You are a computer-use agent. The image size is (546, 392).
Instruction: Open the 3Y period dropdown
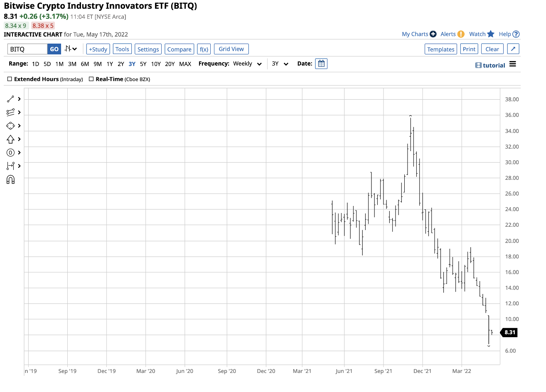click(x=280, y=64)
